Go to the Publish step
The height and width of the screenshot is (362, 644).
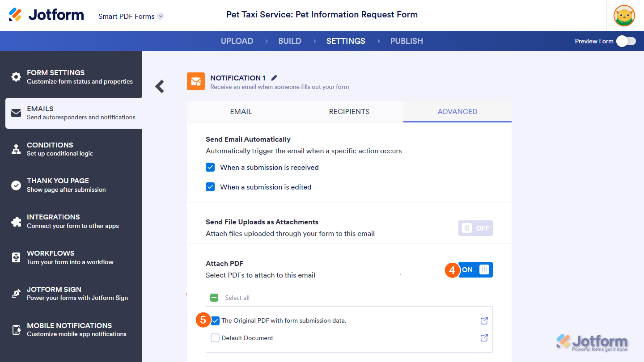(x=406, y=41)
